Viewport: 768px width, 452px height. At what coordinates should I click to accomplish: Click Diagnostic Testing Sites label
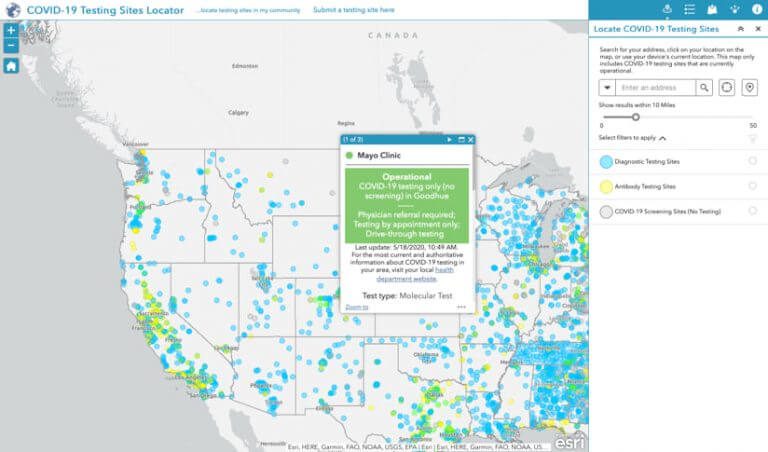tap(647, 162)
